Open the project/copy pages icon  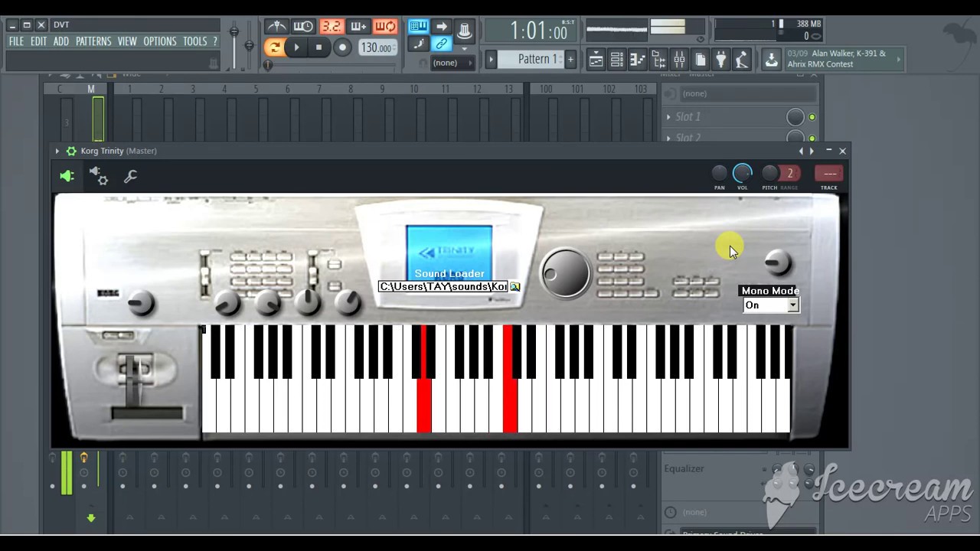tap(700, 60)
